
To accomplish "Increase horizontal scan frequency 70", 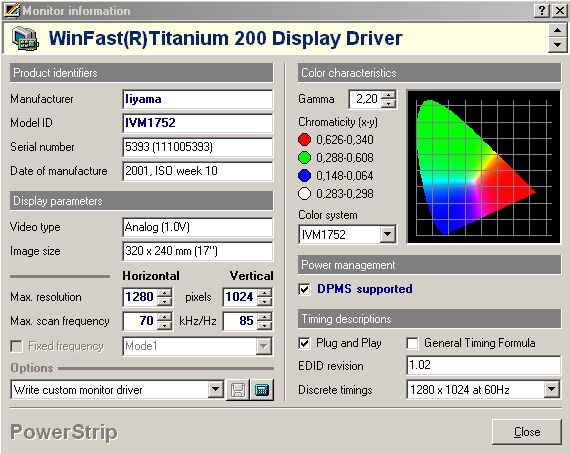I will click(165, 317).
